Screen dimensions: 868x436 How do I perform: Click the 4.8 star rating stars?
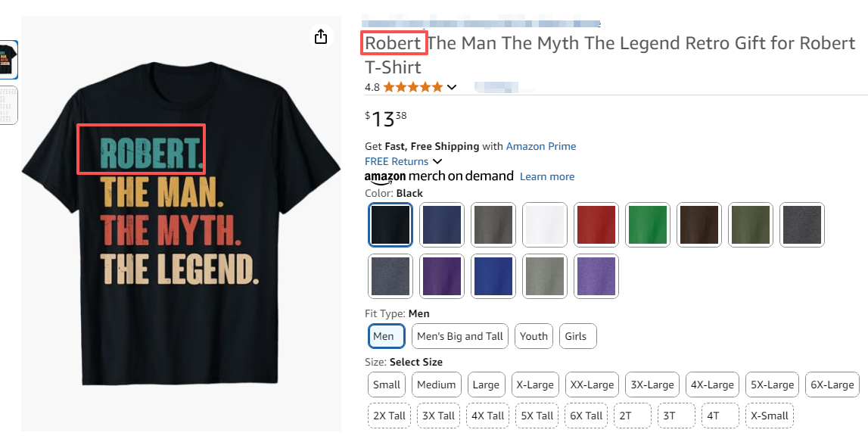click(x=412, y=87)
